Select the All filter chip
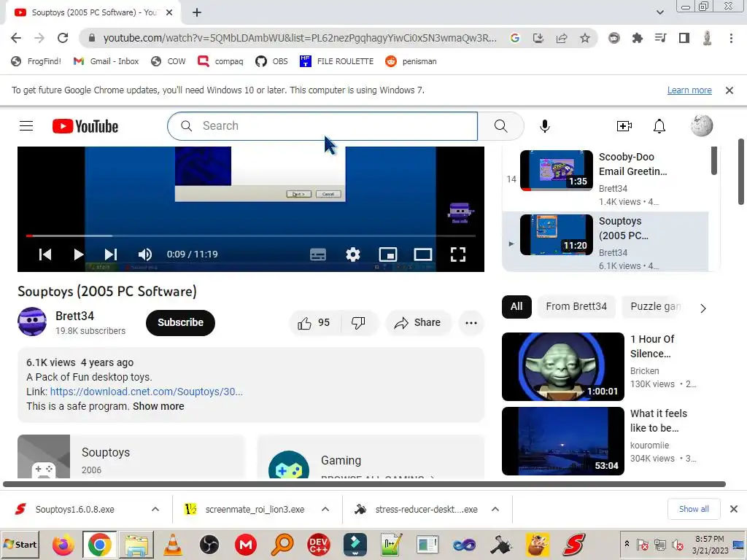Image resolution: width=747 pixels, height=560 pixels. coord(516,307)
